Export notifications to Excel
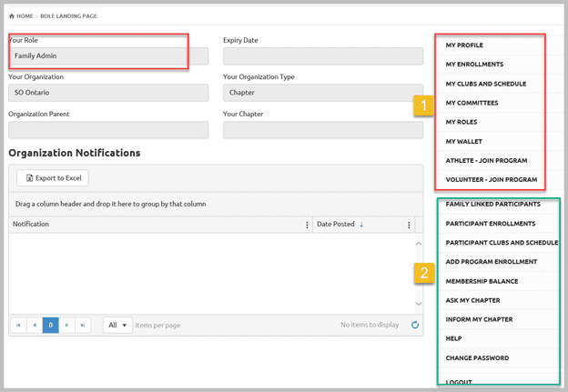Screen dimensions: 568x392 53,178
